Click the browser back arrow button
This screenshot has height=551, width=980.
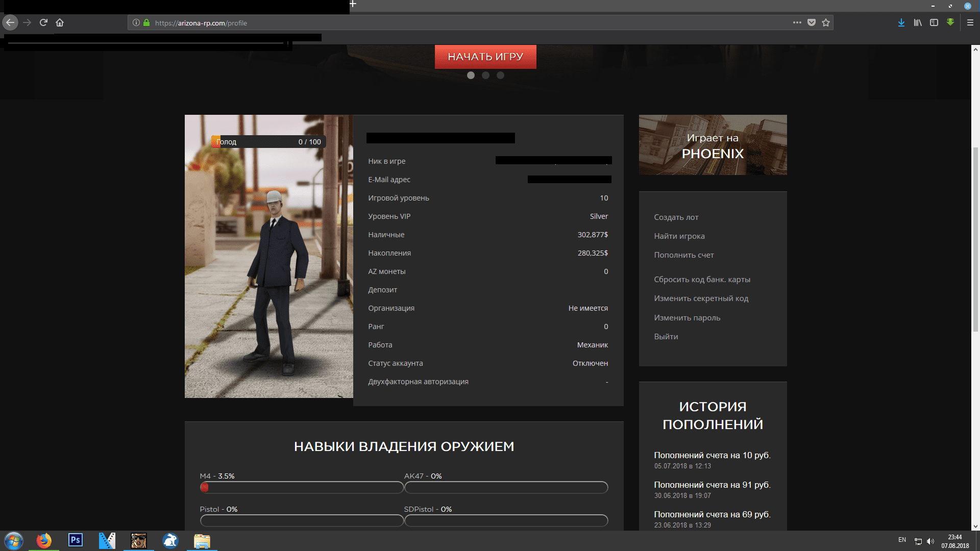point(10,22)
